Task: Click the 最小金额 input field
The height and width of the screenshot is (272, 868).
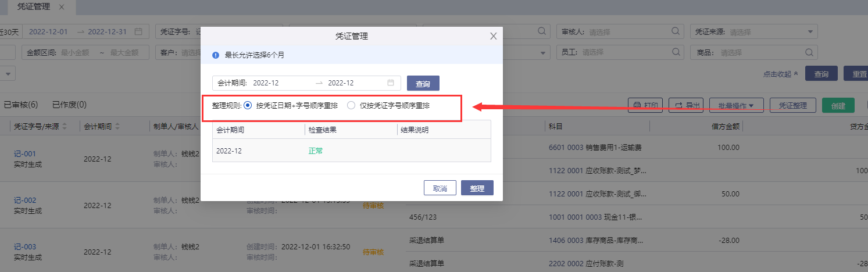Action: [x=76, y=52]
